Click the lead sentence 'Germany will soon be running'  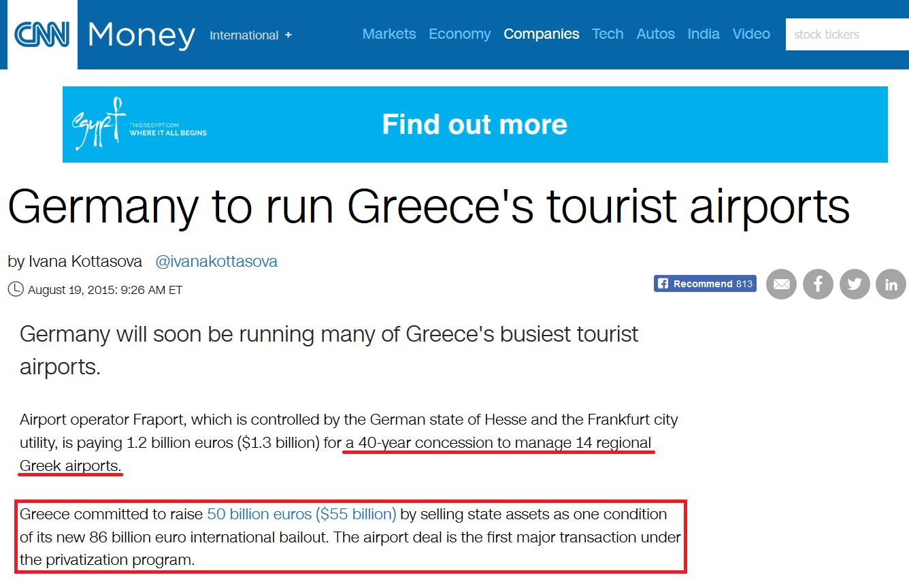pyautogui.click(x=329, y=350)
